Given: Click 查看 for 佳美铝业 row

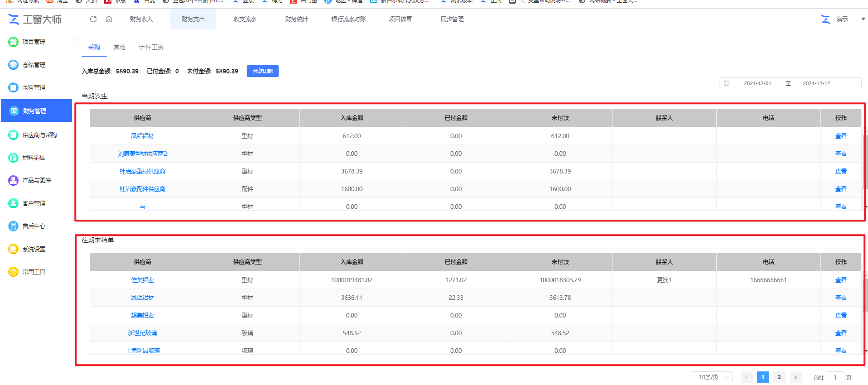Looking at the screenshot, I should (x=841, y=280).
